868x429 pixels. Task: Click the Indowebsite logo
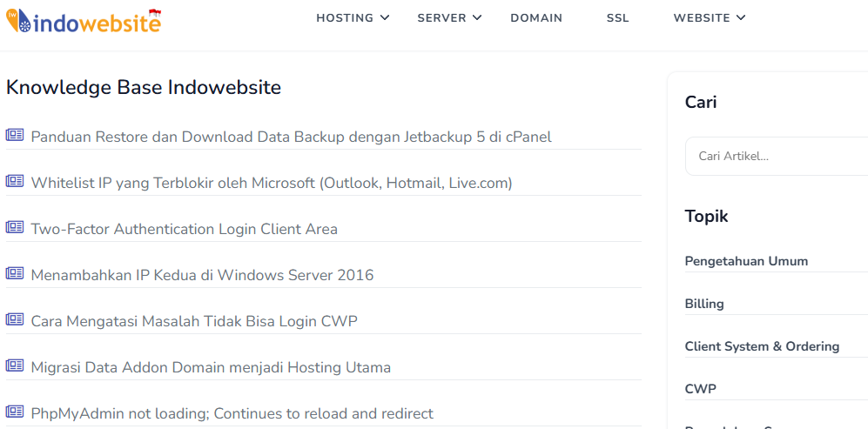coord(83,21)
